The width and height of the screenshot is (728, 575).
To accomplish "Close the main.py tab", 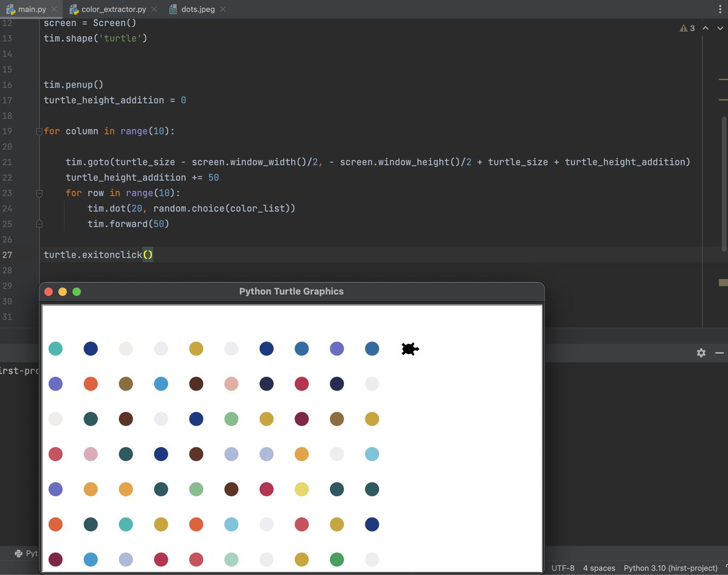I will coord(53,10).
